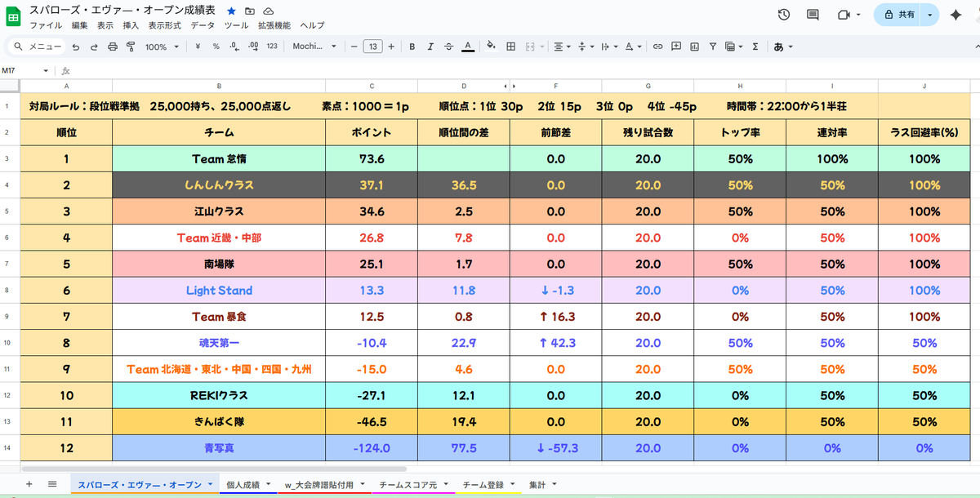Screen dimensions: 980x498
Task: Toggle bold formatting
Action: [x=412, y=47]
